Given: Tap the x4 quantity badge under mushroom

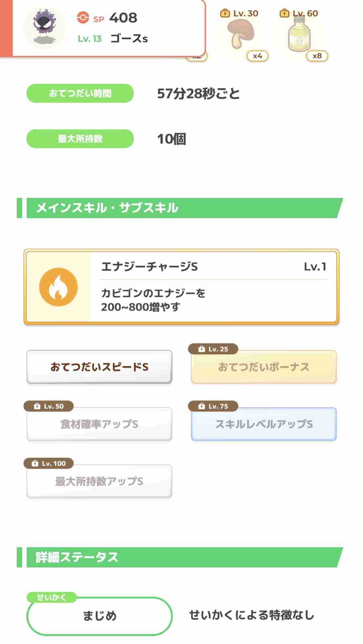Looking at the screenshot, I should (x=257, y=56).
